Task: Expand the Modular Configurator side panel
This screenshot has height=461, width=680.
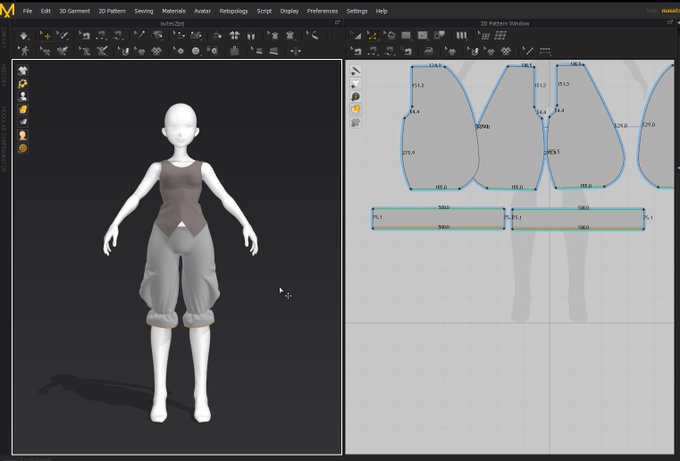Action: (x=4, y=135)
